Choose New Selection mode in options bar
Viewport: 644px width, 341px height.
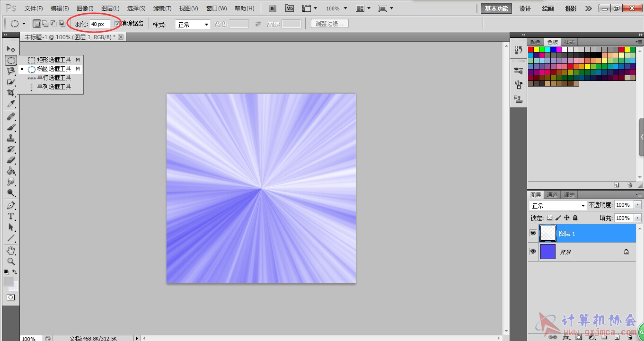point(37,24)
